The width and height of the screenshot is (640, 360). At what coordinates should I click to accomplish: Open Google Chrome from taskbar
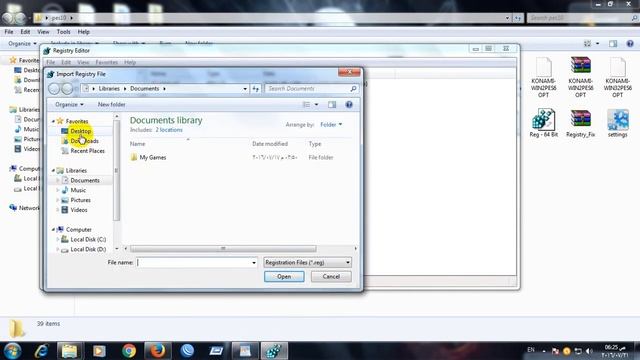coord(129,351)
